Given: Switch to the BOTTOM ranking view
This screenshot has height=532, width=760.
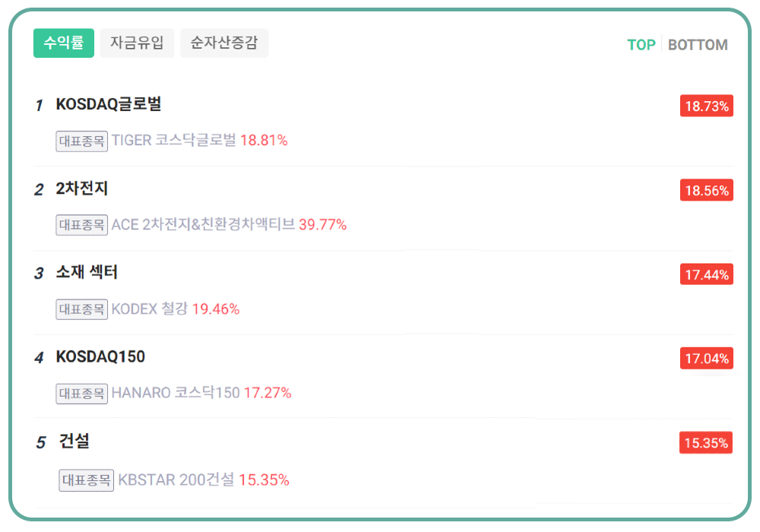Looking at the screenshot, I should pyautogui.click(x=698, y=45).
